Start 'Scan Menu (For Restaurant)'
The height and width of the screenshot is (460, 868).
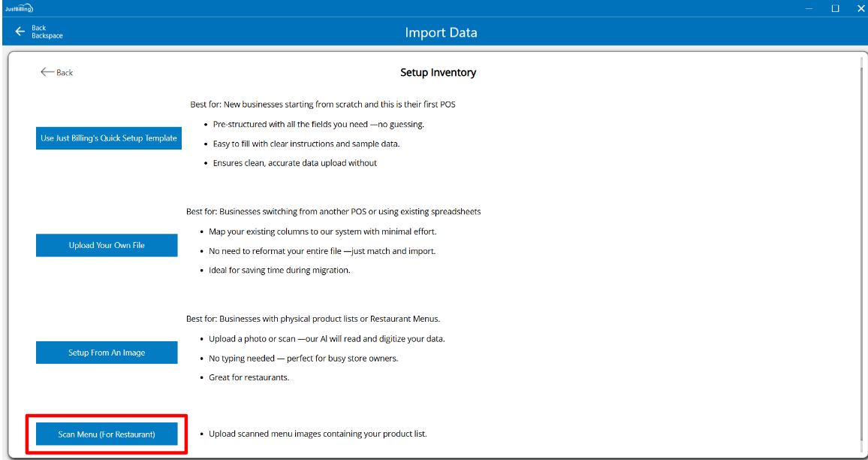click(107, 434)
